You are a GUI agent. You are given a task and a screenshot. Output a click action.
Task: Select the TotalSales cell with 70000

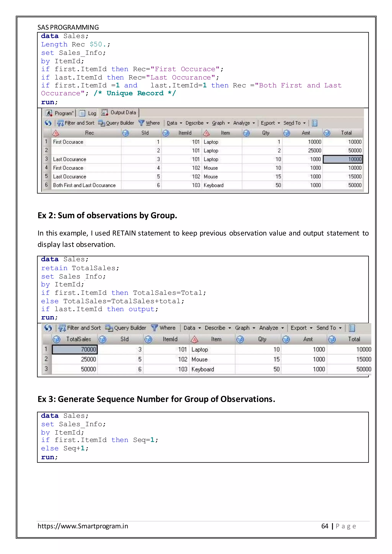point(75,349)
